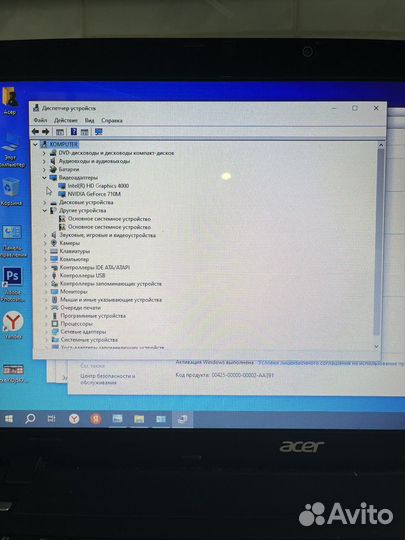405x540 pixels.
Task: Click the active Device Manager taskbar button
Action: point(183,419)
